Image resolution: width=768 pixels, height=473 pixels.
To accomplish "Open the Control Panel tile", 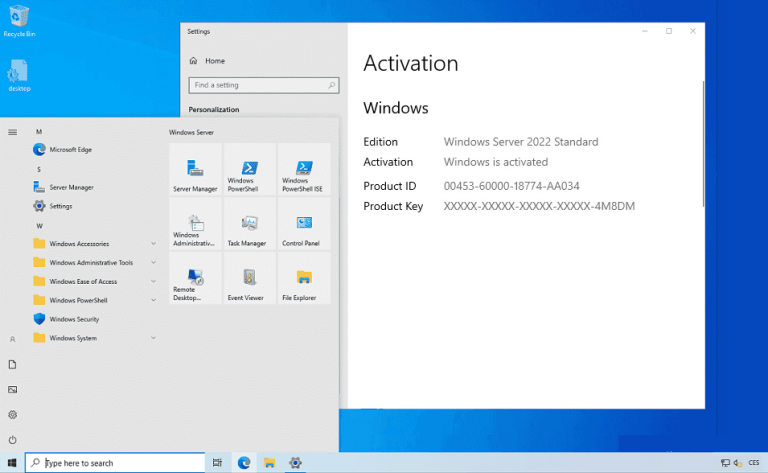I will 304,224.
